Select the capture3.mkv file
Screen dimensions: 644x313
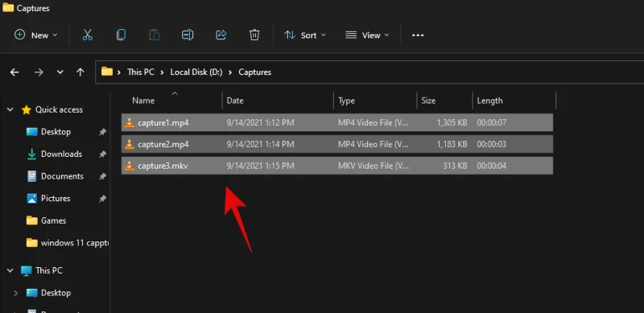click(x=337, y=166)
